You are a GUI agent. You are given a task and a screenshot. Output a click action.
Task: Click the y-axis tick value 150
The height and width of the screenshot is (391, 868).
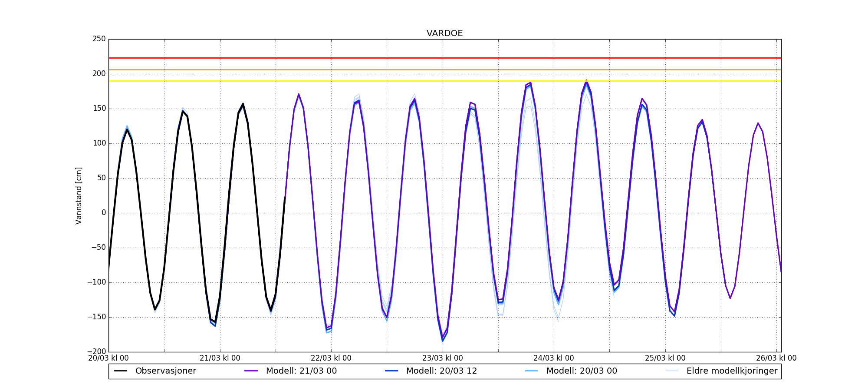click(99, 109)
